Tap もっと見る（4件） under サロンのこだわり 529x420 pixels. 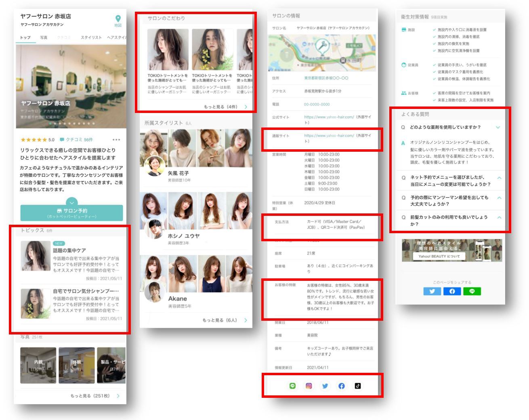220,107
